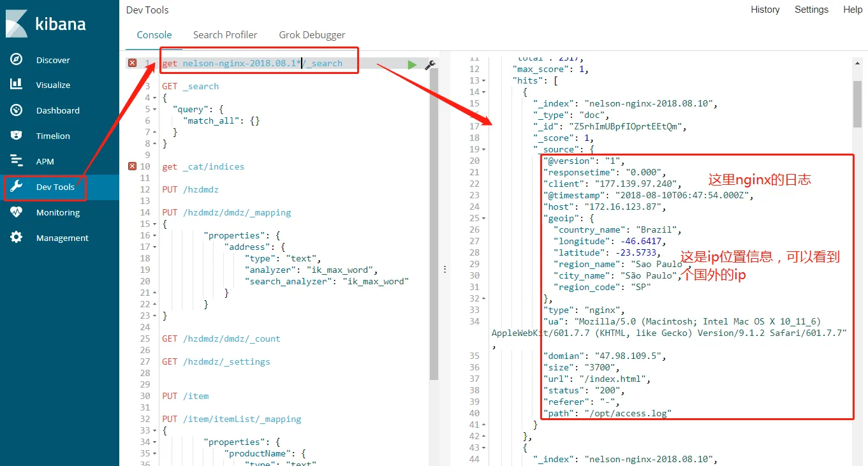The image size is (868, 466).
Task: Switch to the Console tab
Action: point(154,34)
